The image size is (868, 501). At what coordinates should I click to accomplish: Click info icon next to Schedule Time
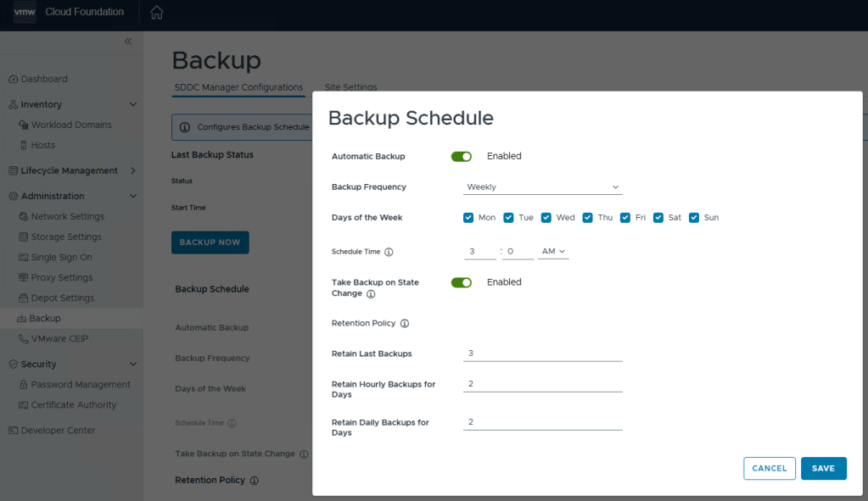389,252
